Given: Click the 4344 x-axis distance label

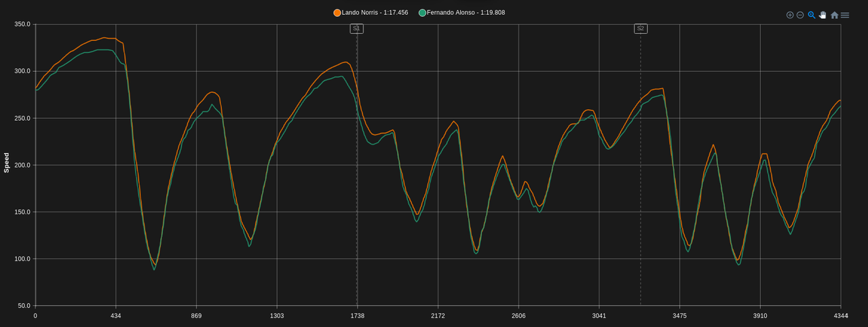Looking at the screenshot, I should (x=840, y=316).
